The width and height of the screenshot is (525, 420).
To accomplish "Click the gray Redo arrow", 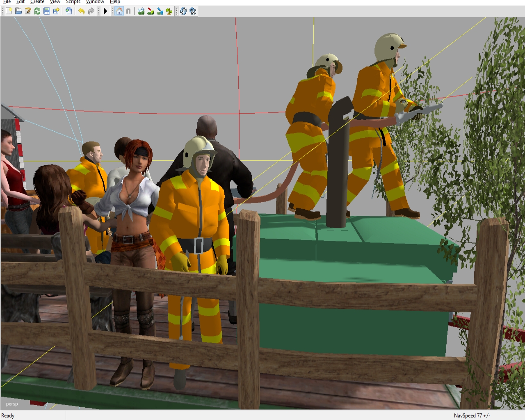I will coord(91,11).
